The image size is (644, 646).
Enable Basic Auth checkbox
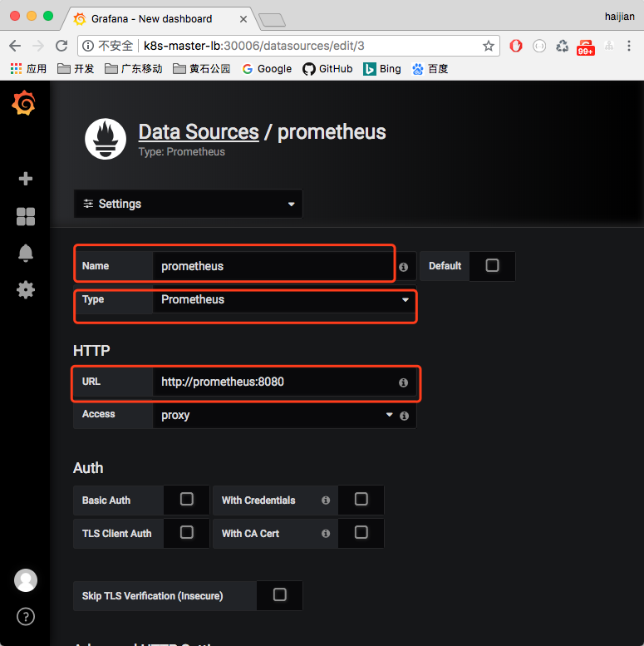186,499
